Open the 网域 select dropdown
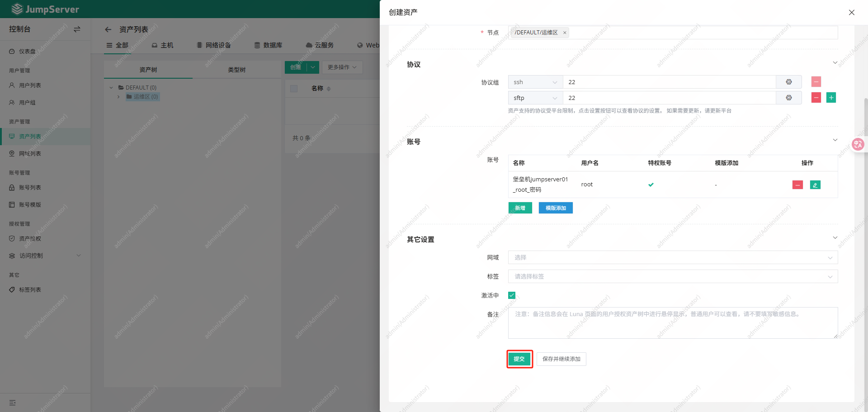868x412 pixels. pyautogui.click(x=673, y=257)
